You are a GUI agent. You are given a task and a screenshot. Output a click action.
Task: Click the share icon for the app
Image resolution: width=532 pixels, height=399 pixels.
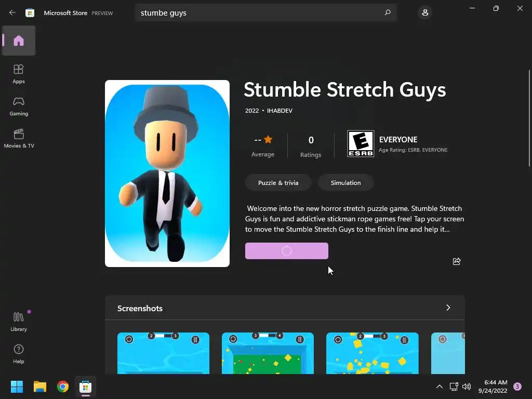[x=457, y=261]
